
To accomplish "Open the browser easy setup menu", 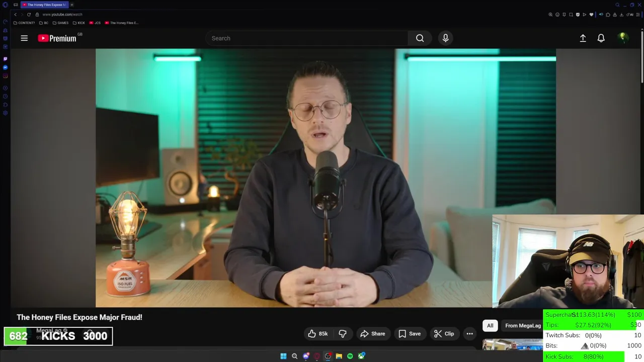I will pos(638,15).
